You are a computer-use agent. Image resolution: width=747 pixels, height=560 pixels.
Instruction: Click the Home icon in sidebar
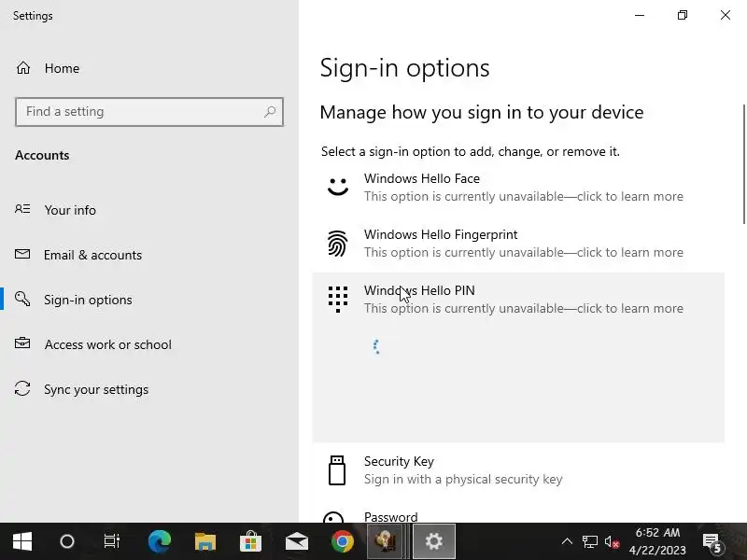pos(22,68)
